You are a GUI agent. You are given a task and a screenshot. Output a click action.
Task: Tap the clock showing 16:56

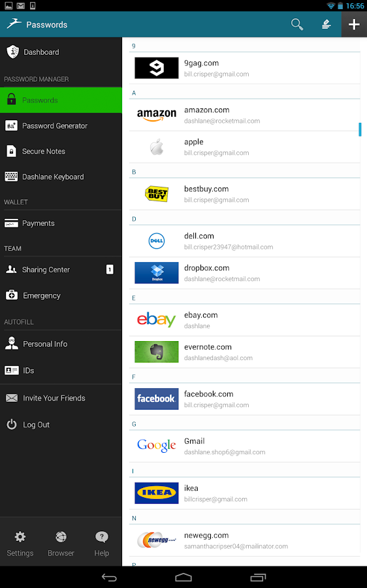pos(355,6)
